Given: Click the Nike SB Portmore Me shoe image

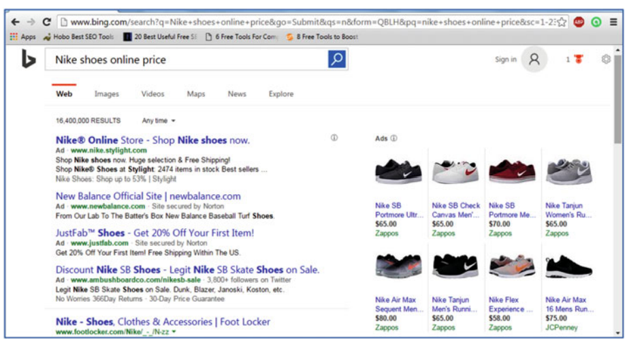Looking at the screenshot, I should tap(512, 171).
